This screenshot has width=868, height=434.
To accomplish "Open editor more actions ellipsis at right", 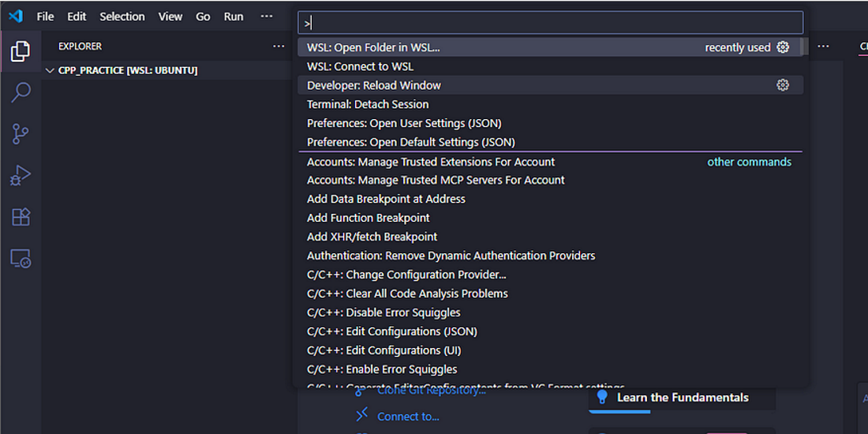I will (824, 47).
